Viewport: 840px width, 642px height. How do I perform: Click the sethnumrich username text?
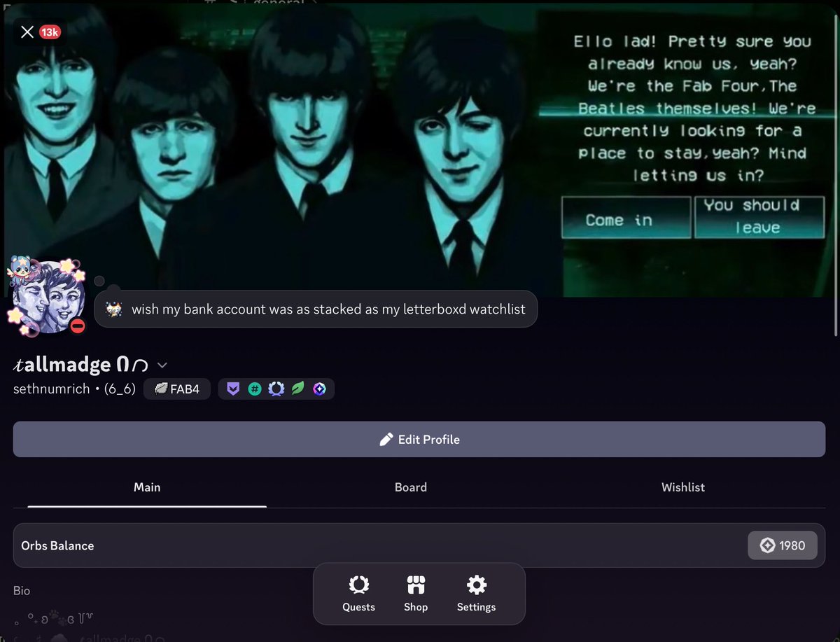click(52, 389)
